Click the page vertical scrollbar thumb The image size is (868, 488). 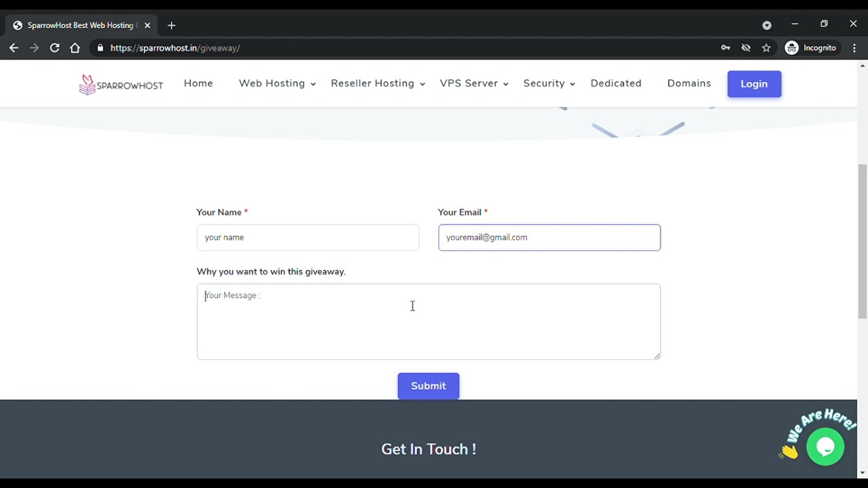pos(863,241)
